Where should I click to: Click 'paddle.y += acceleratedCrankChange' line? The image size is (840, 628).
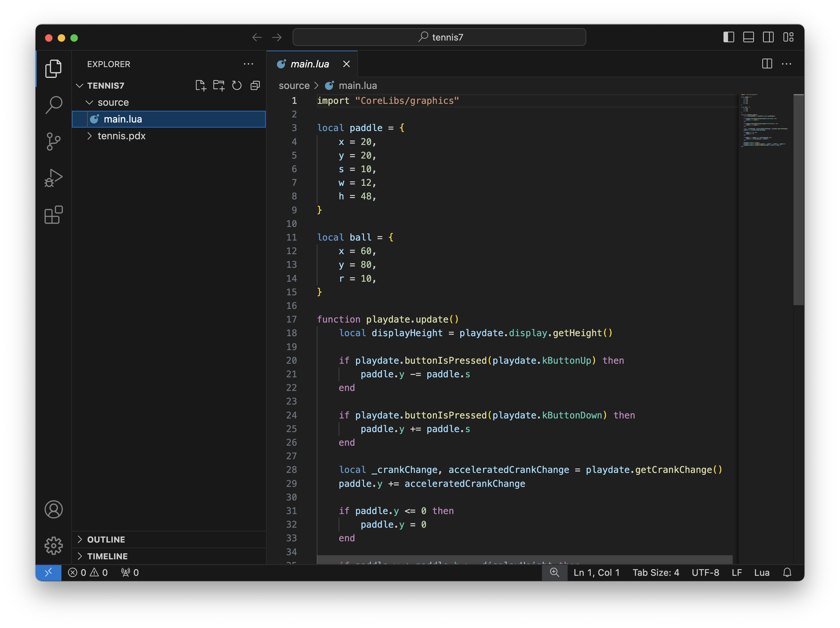pyautogui.click(x=432, y=483)
